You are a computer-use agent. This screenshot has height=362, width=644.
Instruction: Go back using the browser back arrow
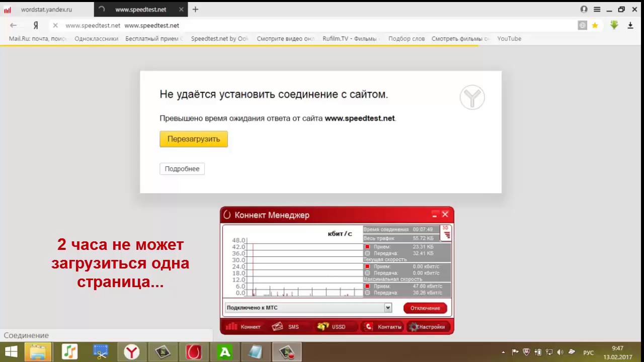[13, 25]
